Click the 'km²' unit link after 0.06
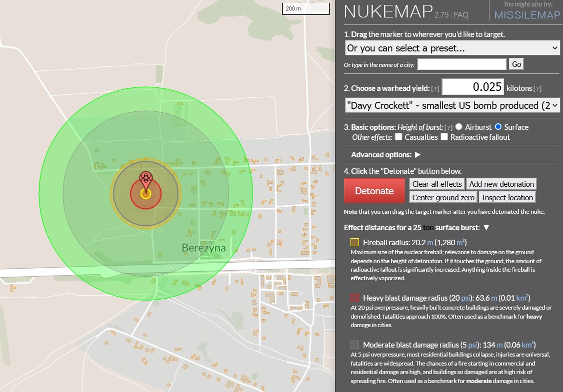563x392 pixels. 528,345
